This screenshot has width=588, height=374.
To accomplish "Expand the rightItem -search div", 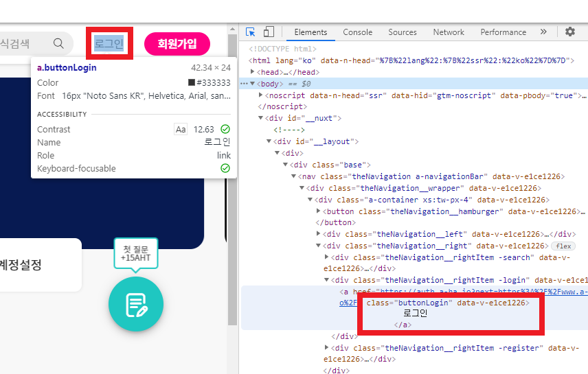I will [x=326, y=257].
